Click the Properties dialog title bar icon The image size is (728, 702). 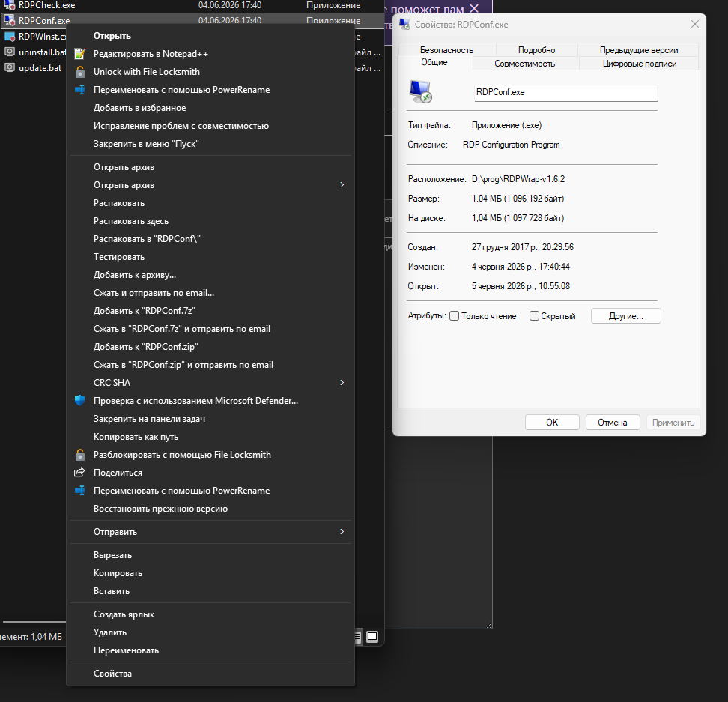(405, 25)
